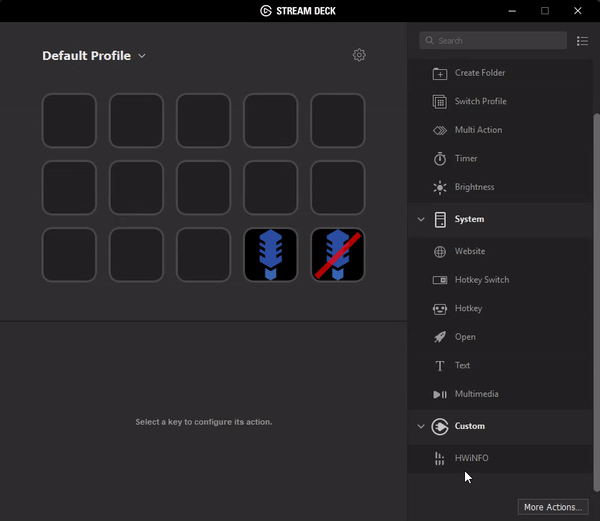Click the Hotkey Switch icon

pyautogui.click(x=440, y=280)
